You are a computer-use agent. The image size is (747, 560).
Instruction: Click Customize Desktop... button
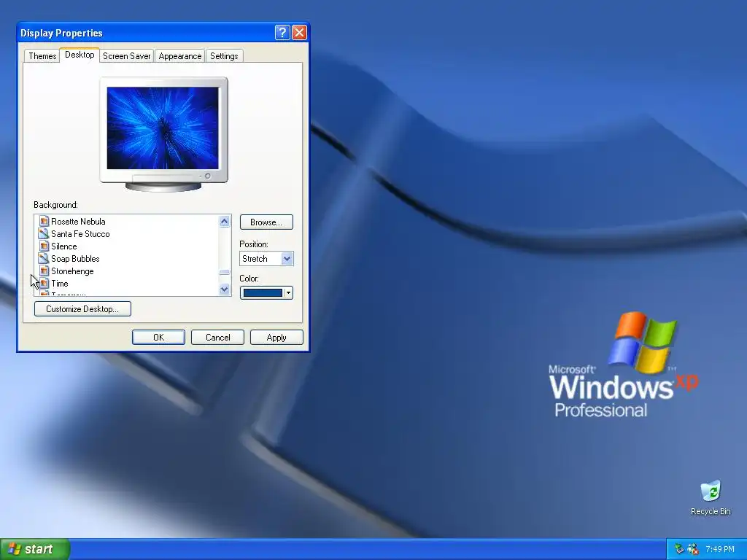coord(82,309)
